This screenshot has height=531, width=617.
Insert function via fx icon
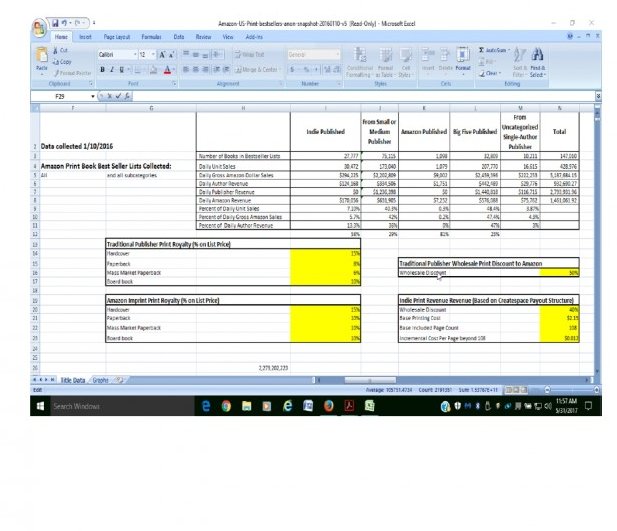(127, 96)
